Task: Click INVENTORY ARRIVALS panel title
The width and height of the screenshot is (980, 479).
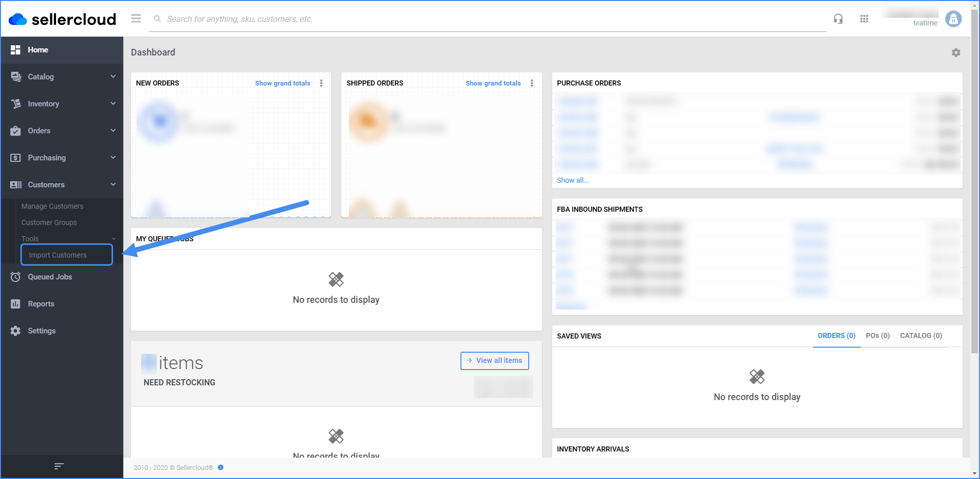Action: 593,449
